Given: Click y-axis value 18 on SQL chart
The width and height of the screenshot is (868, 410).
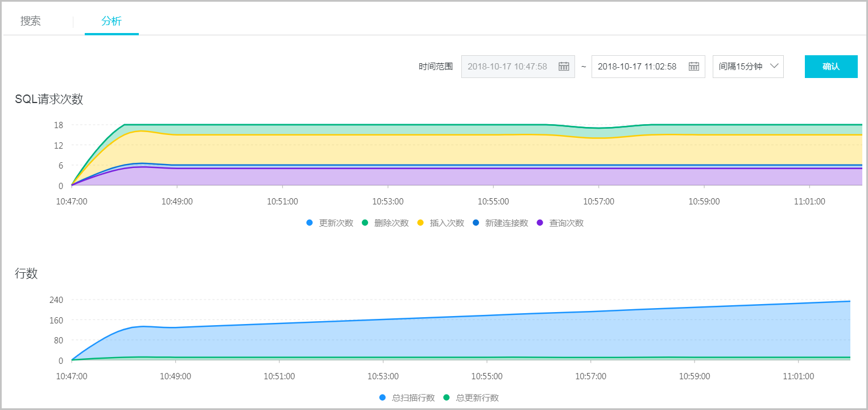Looking at the screenshot, I should pyautogui.click(x=59, y=125).
